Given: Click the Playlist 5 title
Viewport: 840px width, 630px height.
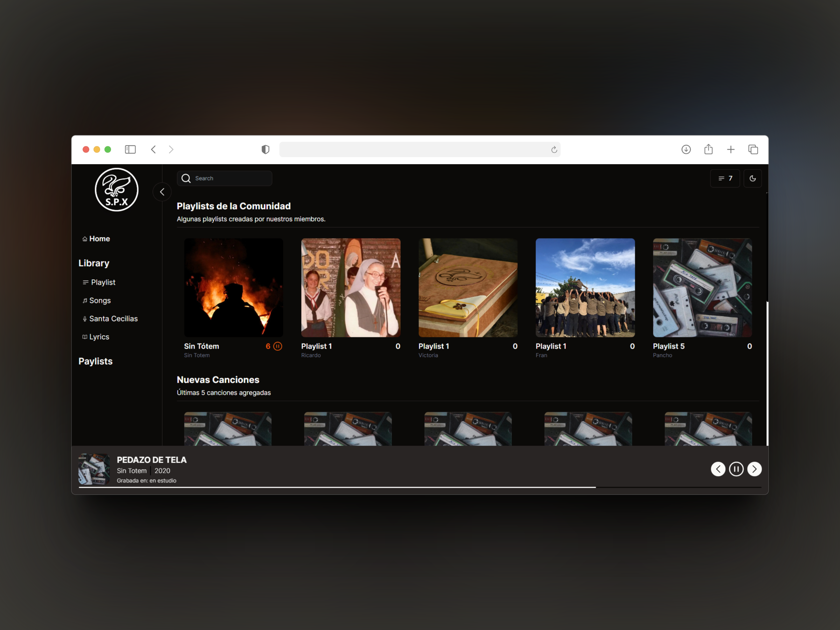Looking at the screenshot, I should 668,346.
